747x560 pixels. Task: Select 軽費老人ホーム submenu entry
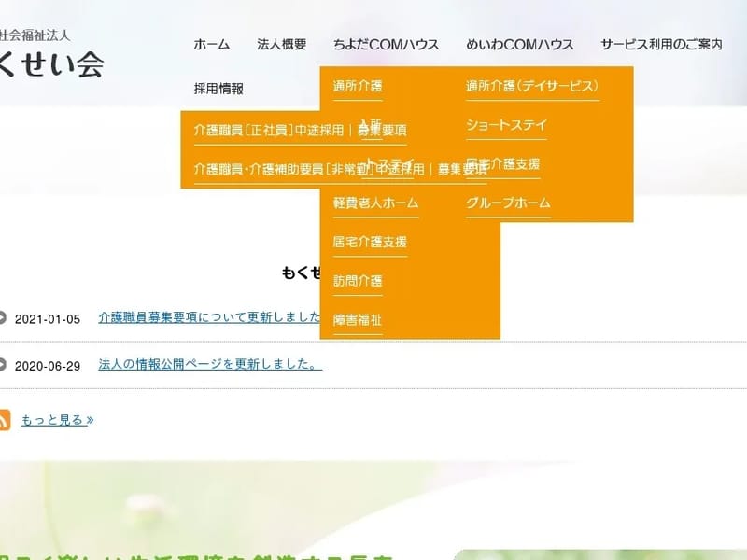click(x=376, y=203)
